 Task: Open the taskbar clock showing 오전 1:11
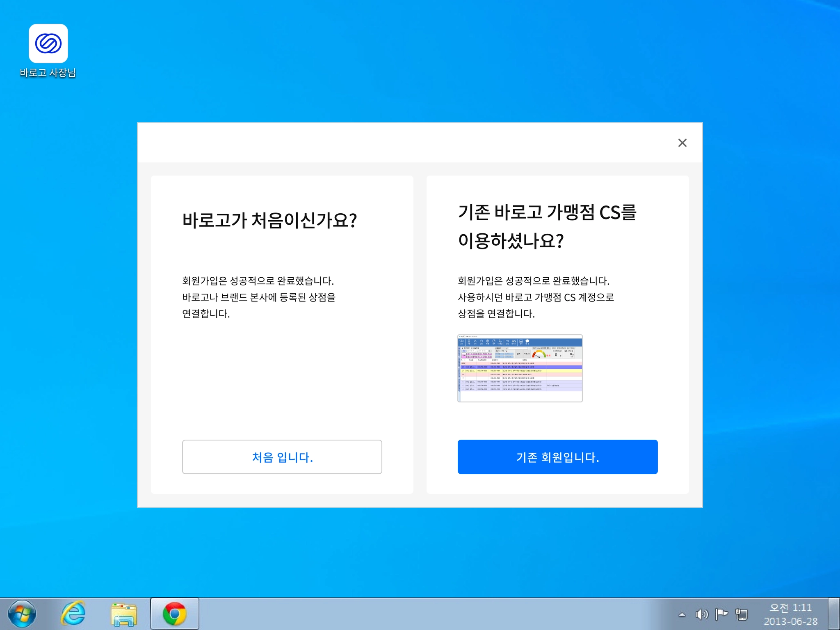pyautogui.click(x=790, y=614)
